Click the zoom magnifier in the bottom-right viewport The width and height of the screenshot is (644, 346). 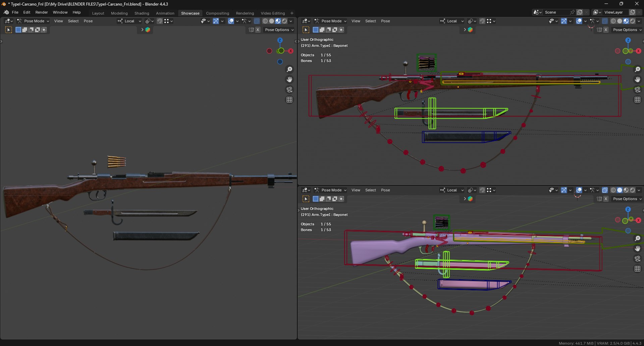click(x=637, y=239)
